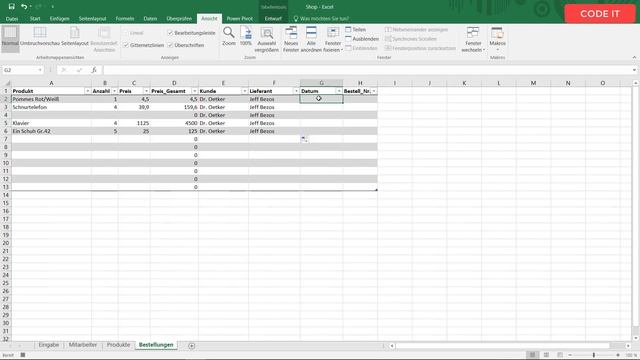Click the insert function fx icon
The height and width of the screenshot is (360, 640).
pos(94,70)
